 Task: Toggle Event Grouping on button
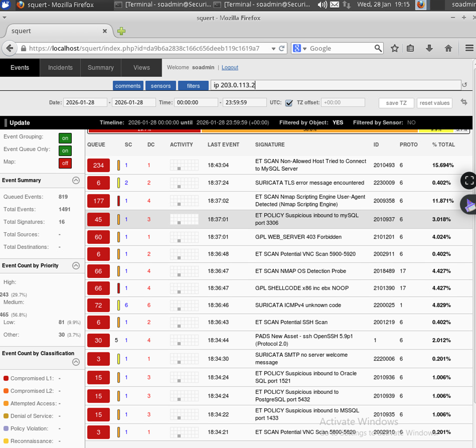pos(65,138)
